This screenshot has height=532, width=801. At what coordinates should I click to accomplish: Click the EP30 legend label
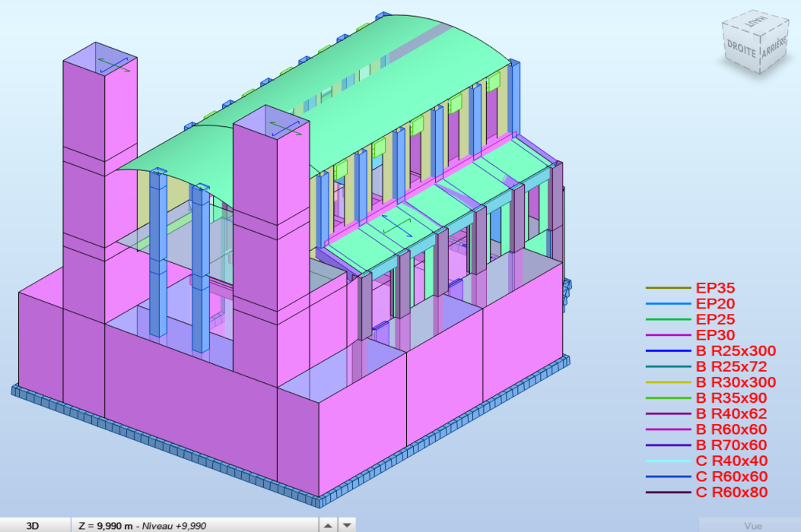pos(715,335)
